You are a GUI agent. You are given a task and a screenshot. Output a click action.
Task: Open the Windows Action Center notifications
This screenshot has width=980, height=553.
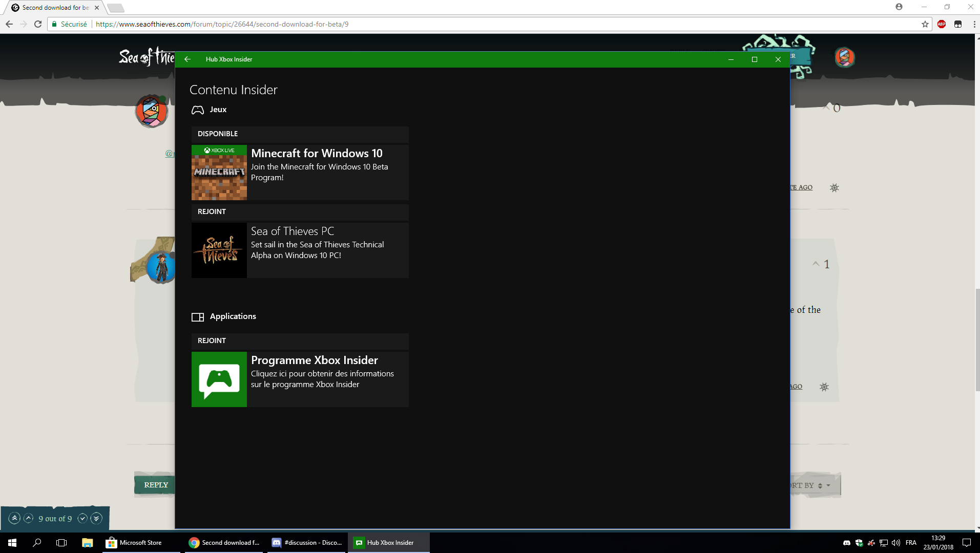point(967,543)
